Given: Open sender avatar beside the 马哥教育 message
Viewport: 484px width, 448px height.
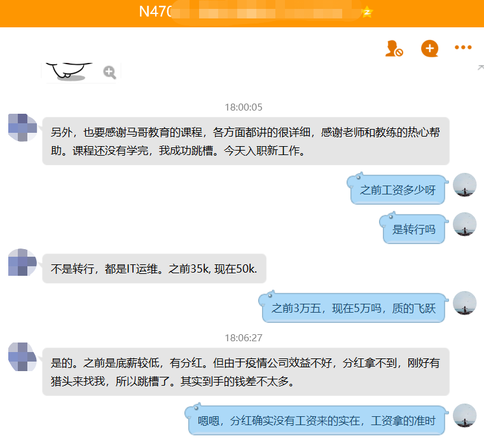Looking at the screenshot, I should [22, 127].
